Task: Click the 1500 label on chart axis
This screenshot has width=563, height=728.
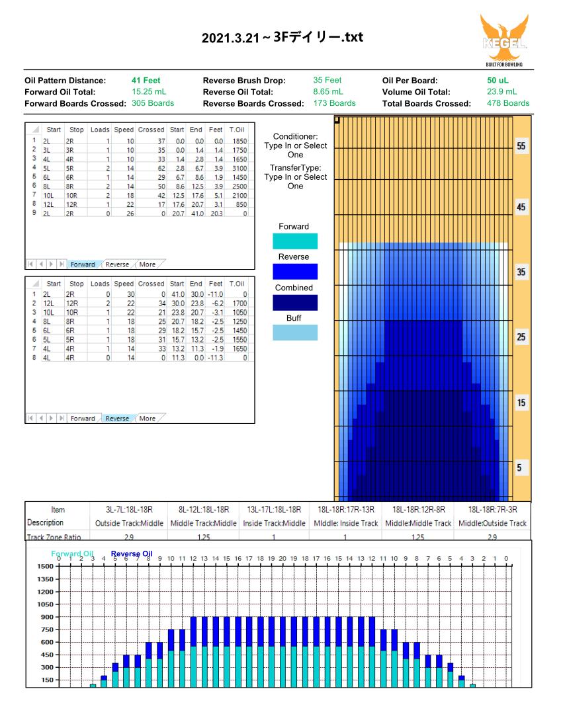Action: pyautogui.click(x=45, y=566)
